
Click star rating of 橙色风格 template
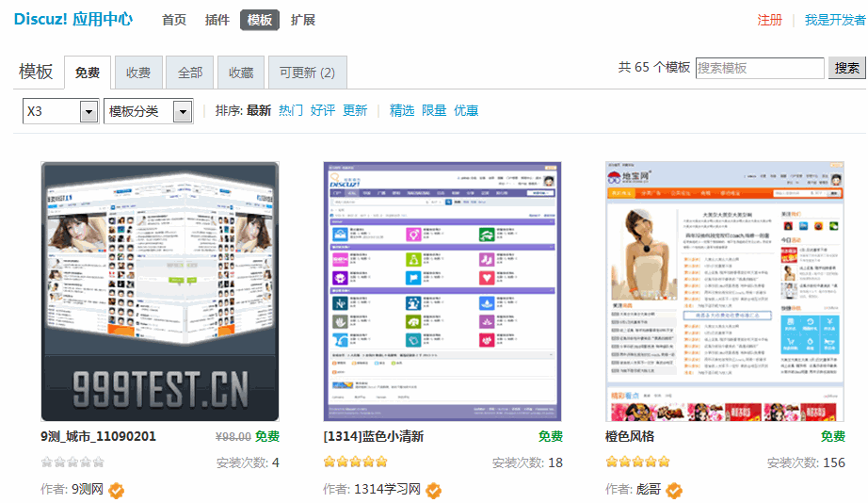pyautogui.click(x=637, y=462)
